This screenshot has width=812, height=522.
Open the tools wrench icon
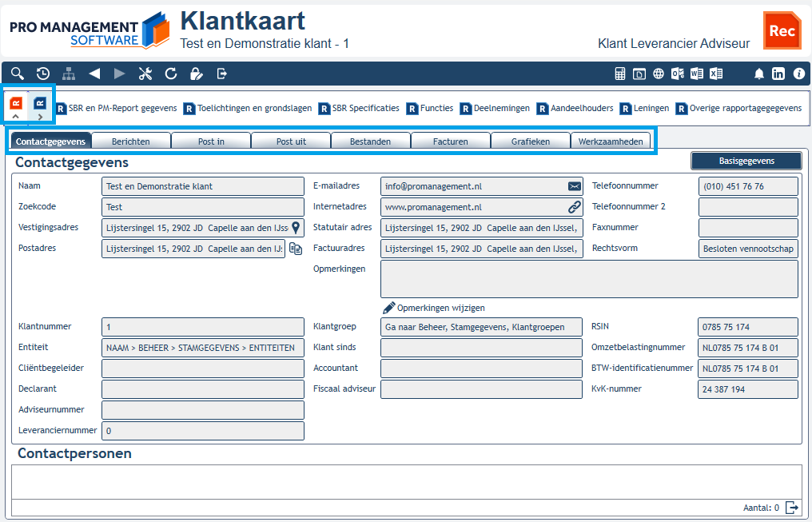[145, 74]
